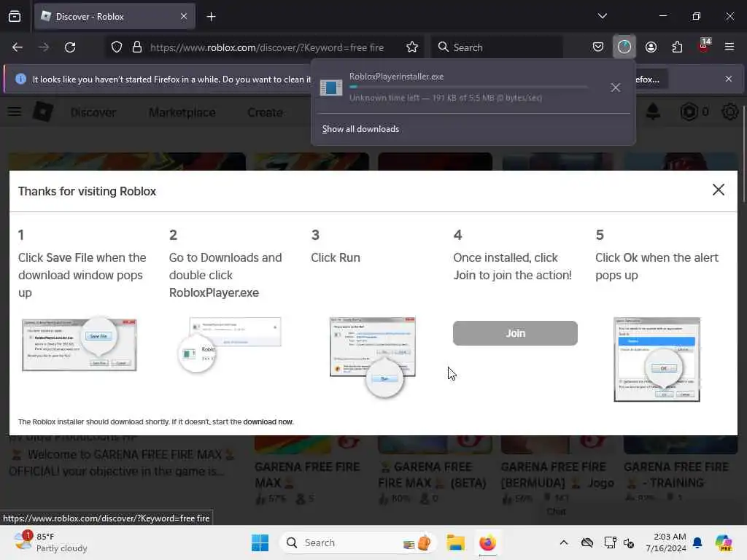Click the download progress bar
Image resolution: width=747 pixels, height=560 pixels.
(x=468, y=87)
